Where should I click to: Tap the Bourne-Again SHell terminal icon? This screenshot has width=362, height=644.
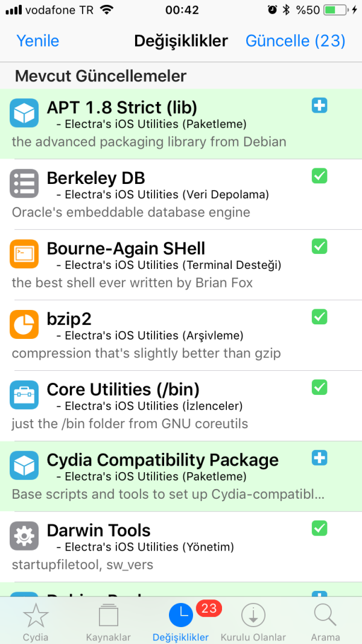(x=24, y=254)
